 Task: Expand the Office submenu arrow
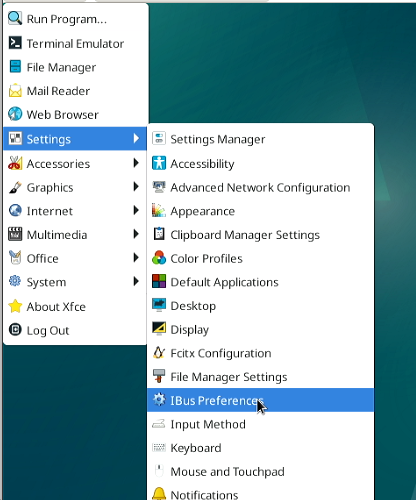coord(136,258)
